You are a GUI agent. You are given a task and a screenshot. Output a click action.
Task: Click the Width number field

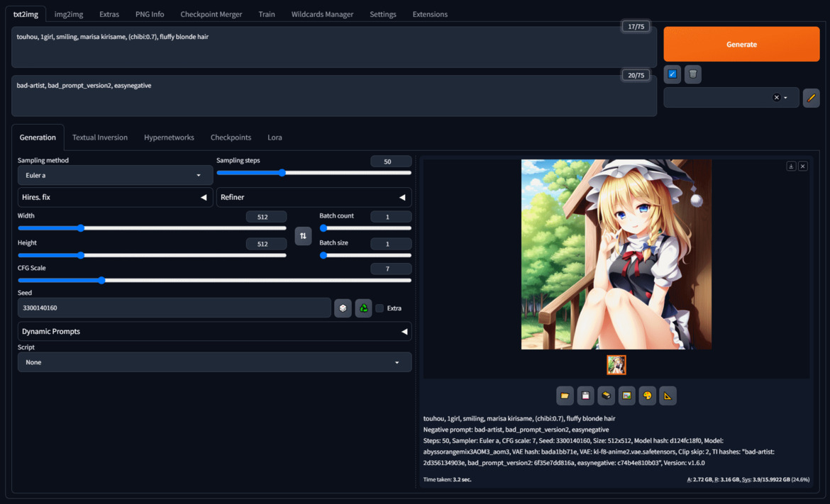(266, 217)
